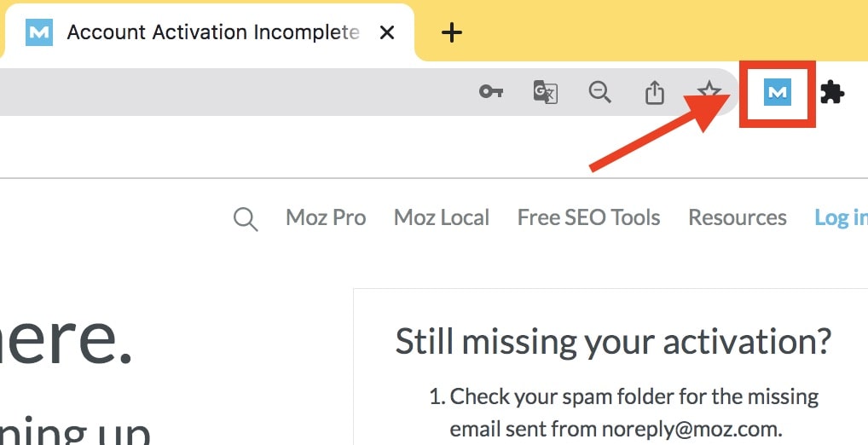Open the Moz Local menu
The width and height of the screenshot is (868, 445).
coord(442,218)
